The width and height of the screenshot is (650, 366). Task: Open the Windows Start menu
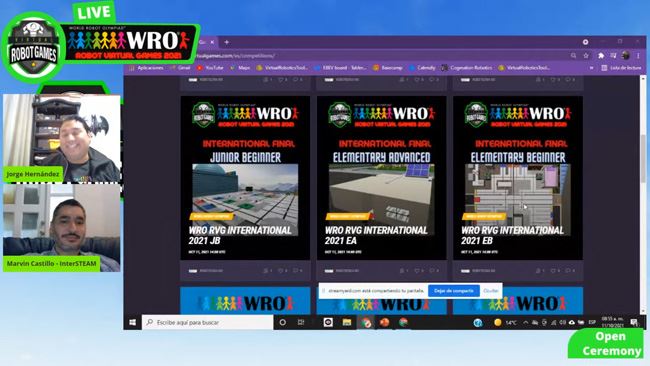pos(133,322)
